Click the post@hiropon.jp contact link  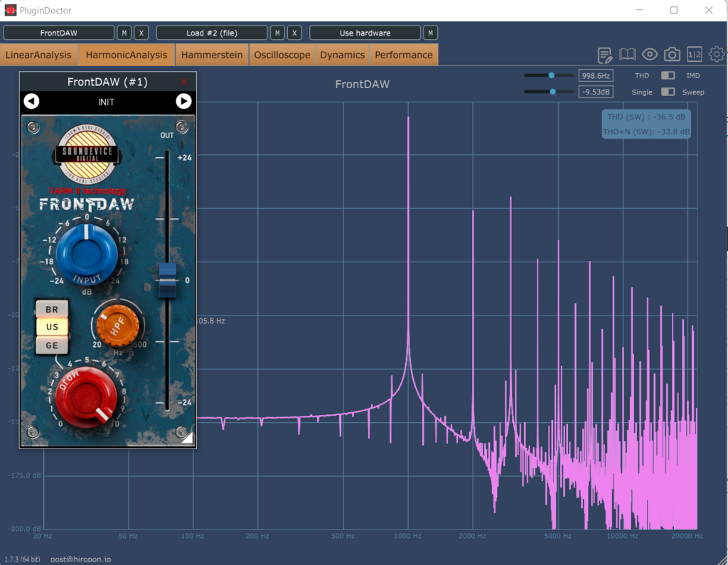point(81,559)
